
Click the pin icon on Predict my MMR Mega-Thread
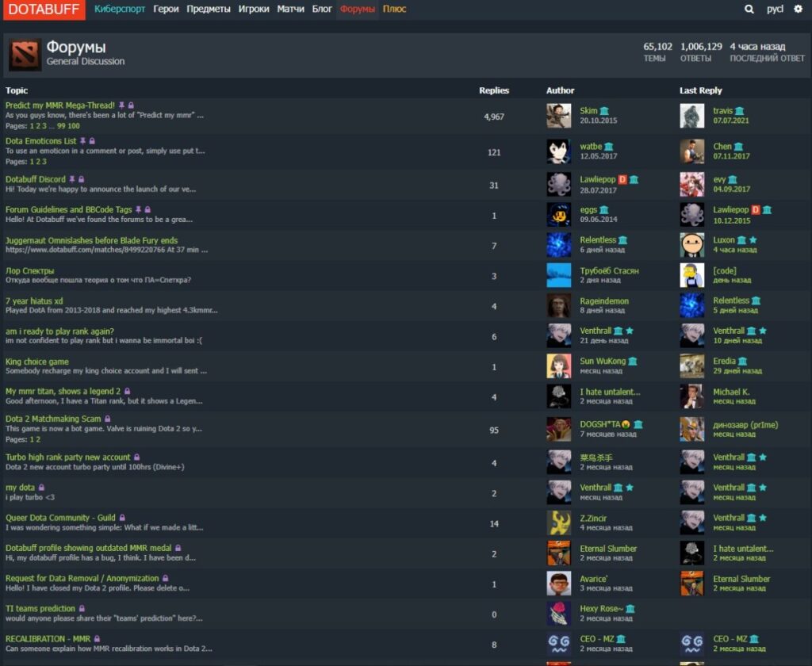(x=122, y=104)
